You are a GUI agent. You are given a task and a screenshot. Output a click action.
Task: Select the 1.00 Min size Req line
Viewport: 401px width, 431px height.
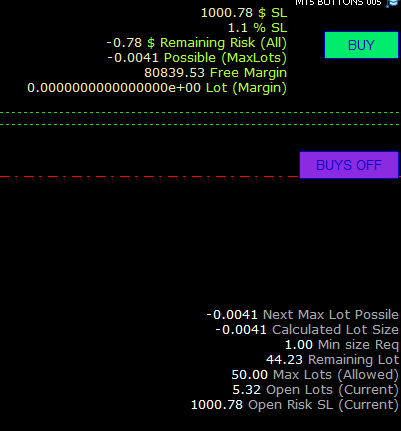coord(342,345)
